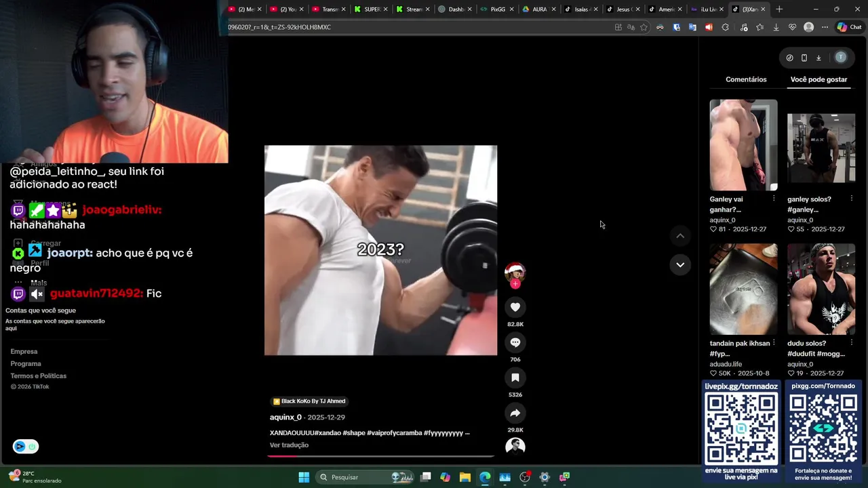Screen dimensions: 868x488
Task: Open a new browser tab with plus
Action: coord(779,9)
